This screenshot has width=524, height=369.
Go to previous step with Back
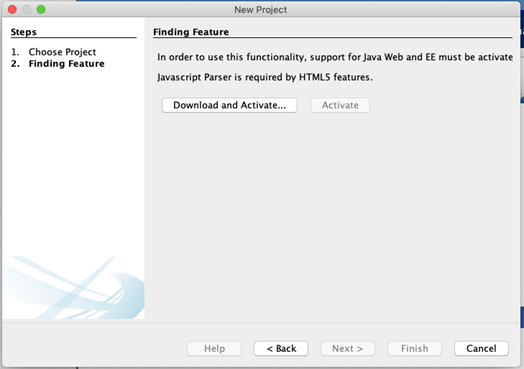(281, 349)
